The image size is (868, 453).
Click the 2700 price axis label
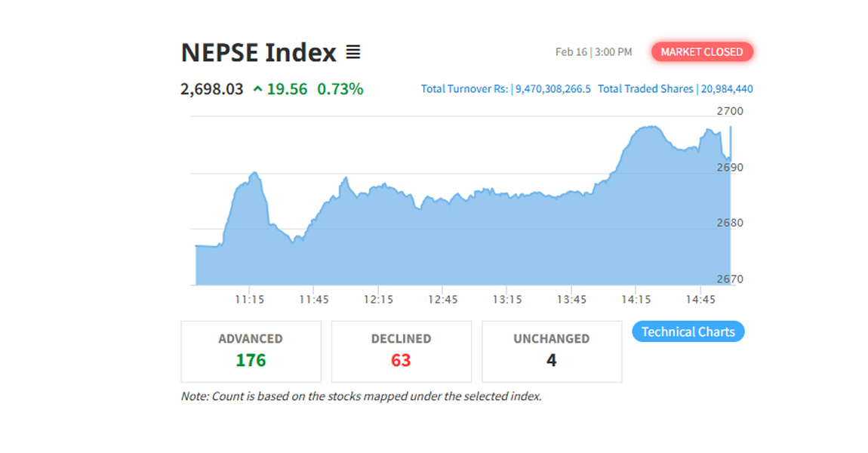729,111
